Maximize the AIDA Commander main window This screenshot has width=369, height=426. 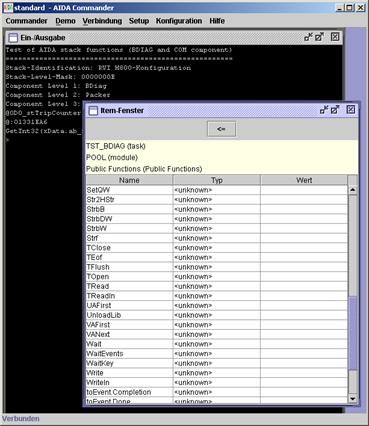349,8
